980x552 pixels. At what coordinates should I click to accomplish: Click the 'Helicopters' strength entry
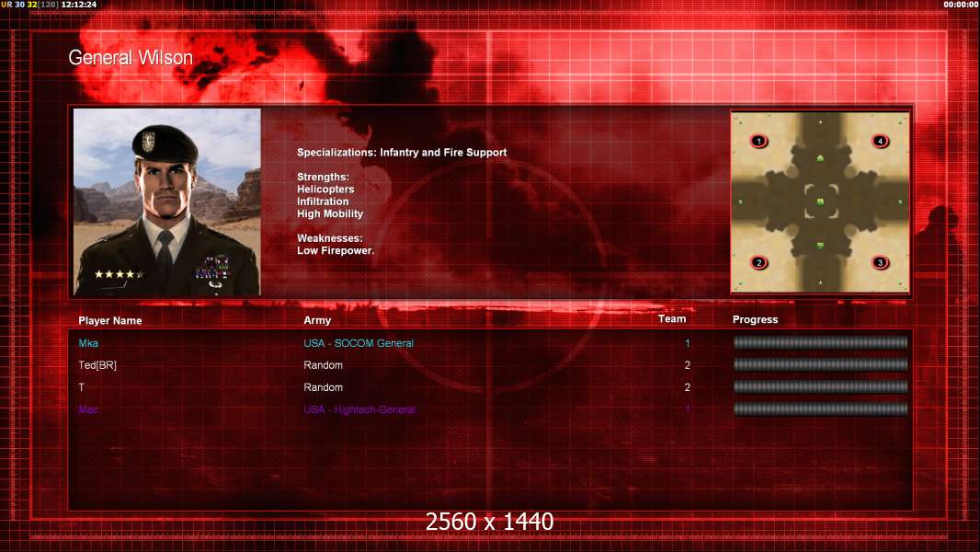click(325, 190)
